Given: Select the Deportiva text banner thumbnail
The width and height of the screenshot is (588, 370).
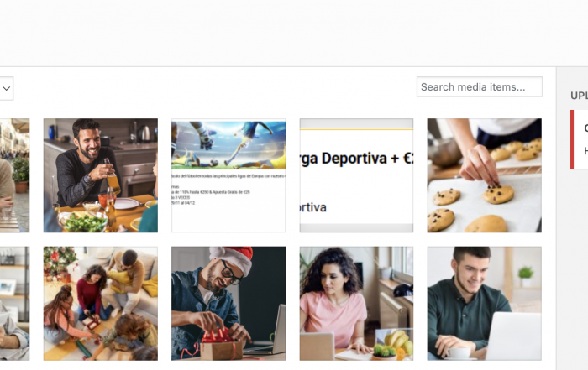Looking at the screenshot, I should [x=356, y=175].
